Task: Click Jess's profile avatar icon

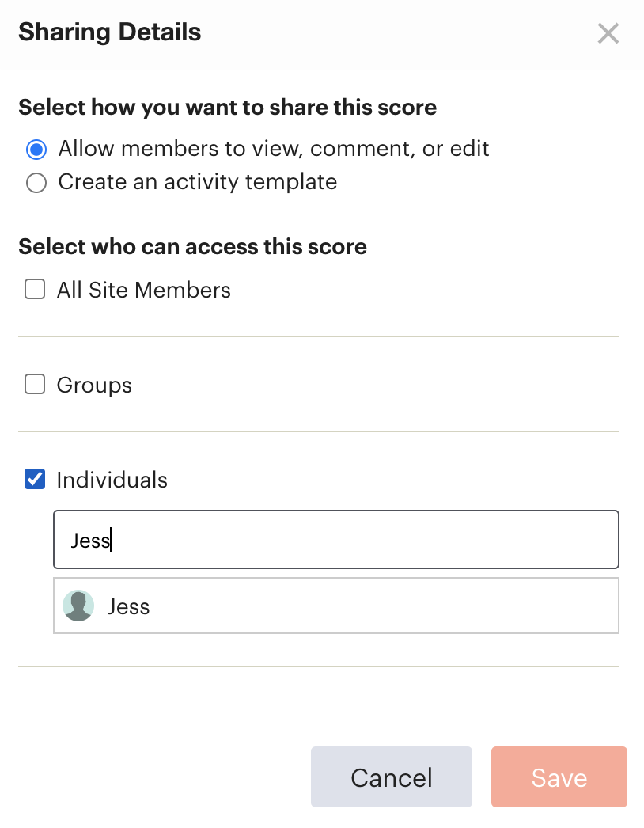Action: (x=78, y=606)
